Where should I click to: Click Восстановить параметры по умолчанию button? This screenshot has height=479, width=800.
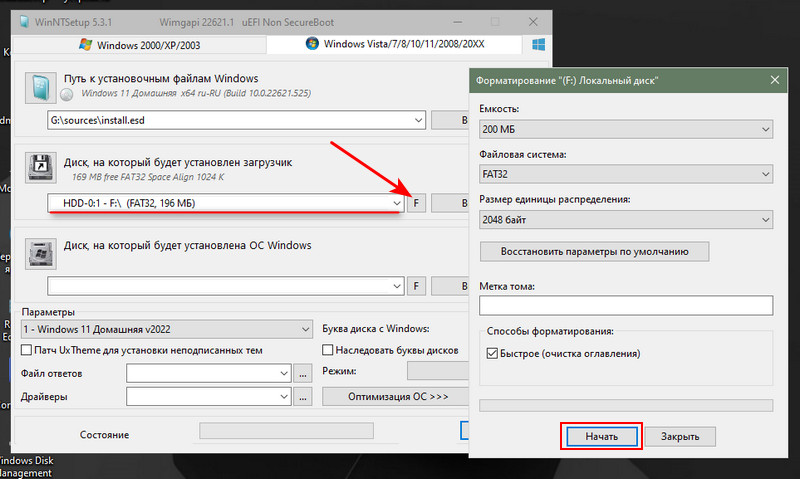point(594,251)
